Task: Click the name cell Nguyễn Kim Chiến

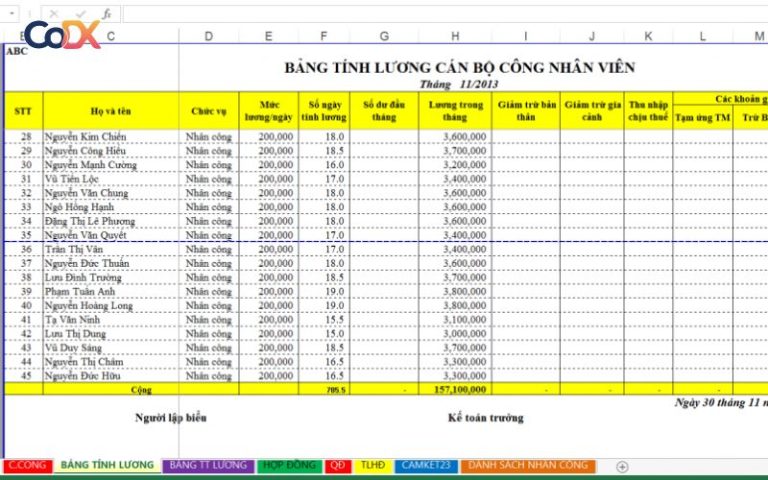Action: coord(111,137)
